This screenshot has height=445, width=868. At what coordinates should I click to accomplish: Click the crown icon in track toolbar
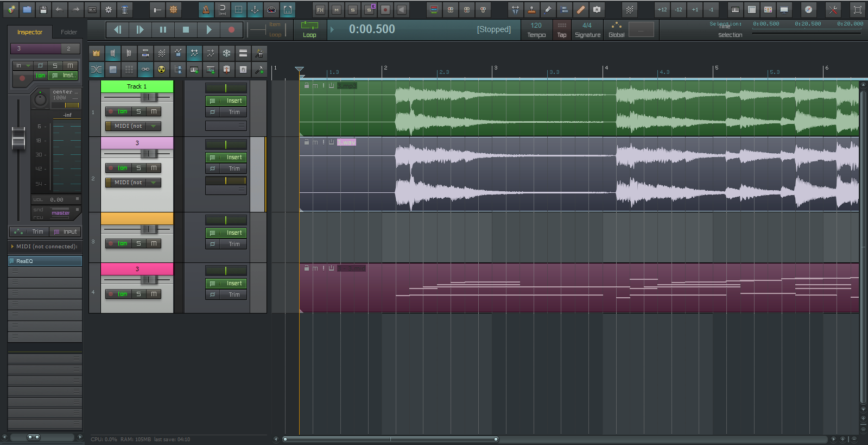[x=97, y=53]
